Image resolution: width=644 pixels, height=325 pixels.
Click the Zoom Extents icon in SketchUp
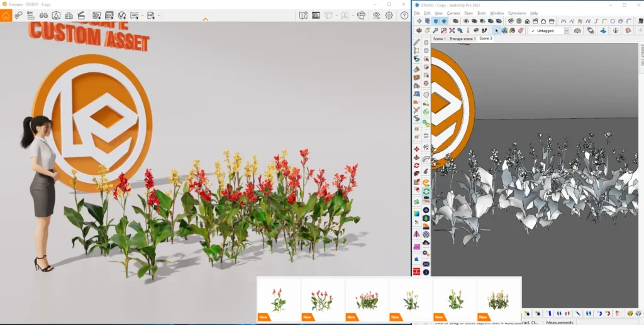click(452, 30)
